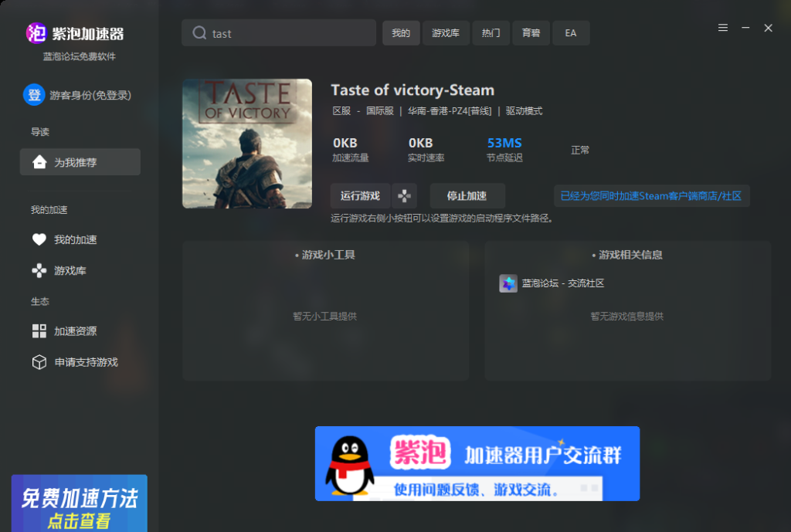Click the 加速流量 label
The height and width of the screenshot is (532, 791).
pos(351,158)
